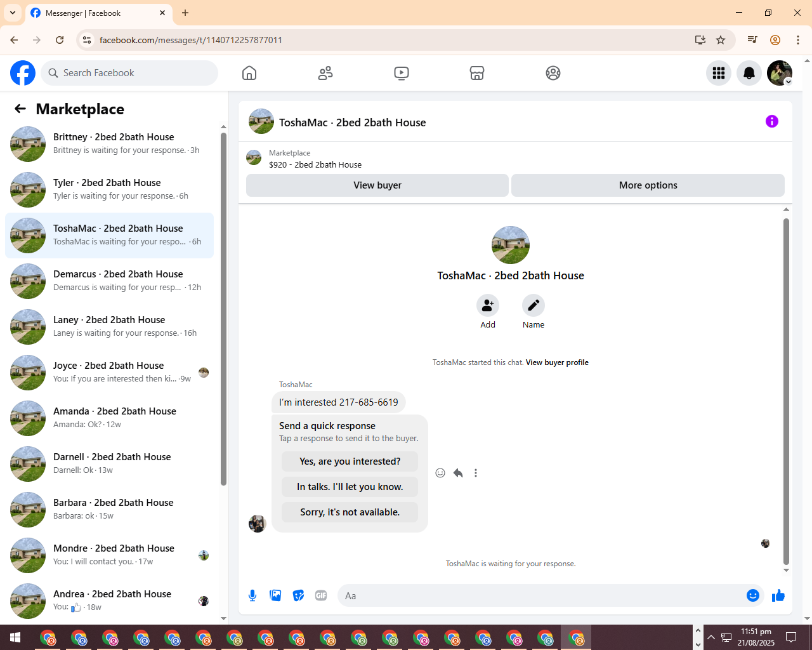This screenshot has width=812, height=650.
Task: Click the ToshaMac chat header title
Action: tap(353, 123)
